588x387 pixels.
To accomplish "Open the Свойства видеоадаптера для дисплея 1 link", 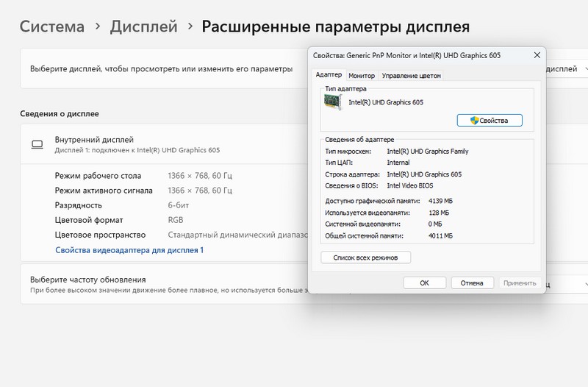I will coord(129,250).
